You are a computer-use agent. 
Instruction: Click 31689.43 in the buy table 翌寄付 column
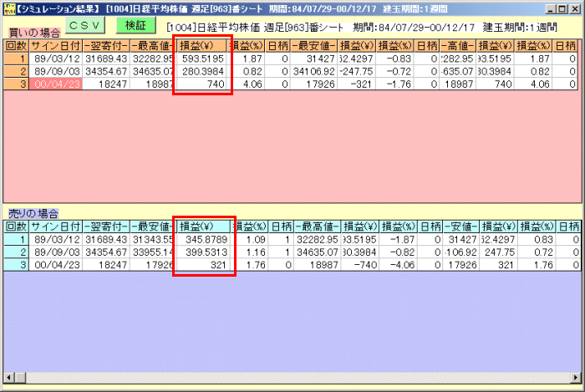[x=106, y=59]
